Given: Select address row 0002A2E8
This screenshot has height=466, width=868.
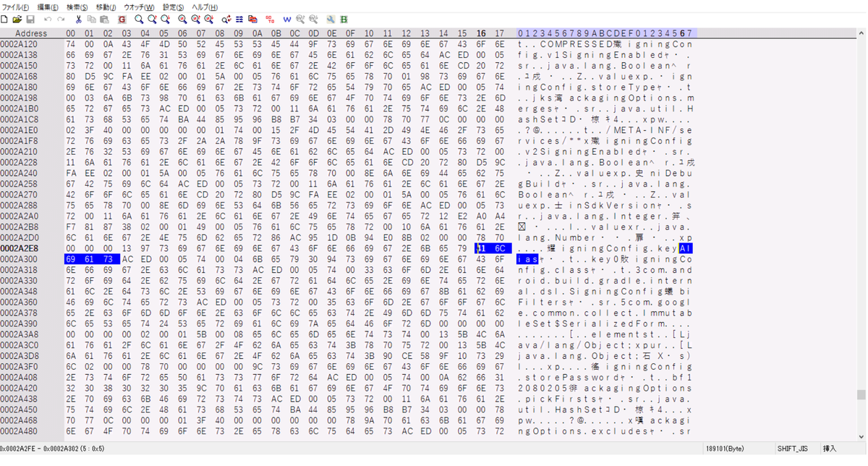Looking at the screenshot, I should [20, 248].
